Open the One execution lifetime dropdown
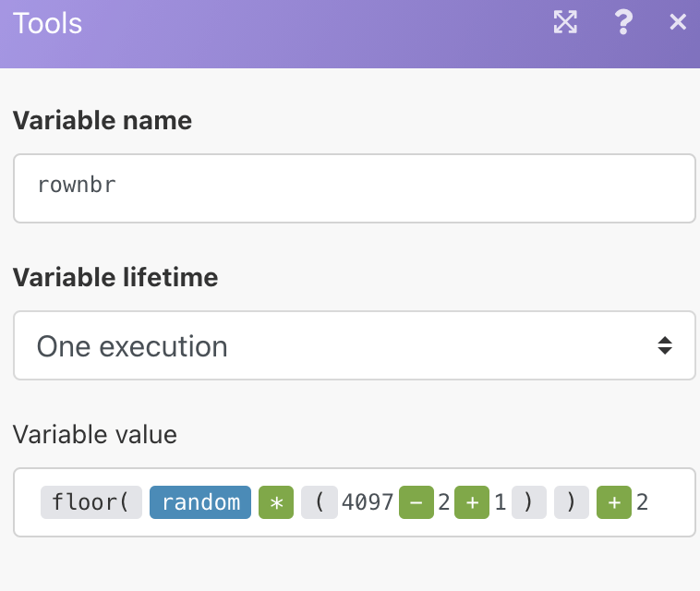The width and height of the screenshot is (700, 591). point(354,346)
